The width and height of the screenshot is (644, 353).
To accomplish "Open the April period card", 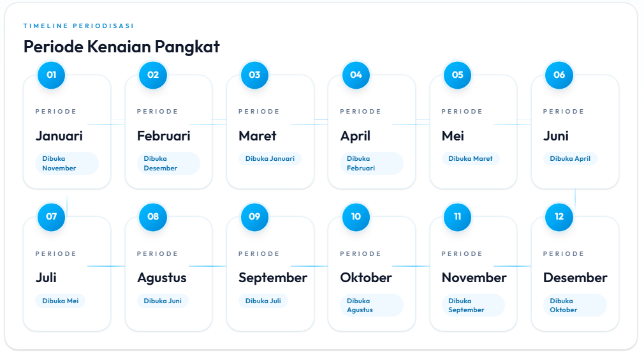I will pos(371,132).
